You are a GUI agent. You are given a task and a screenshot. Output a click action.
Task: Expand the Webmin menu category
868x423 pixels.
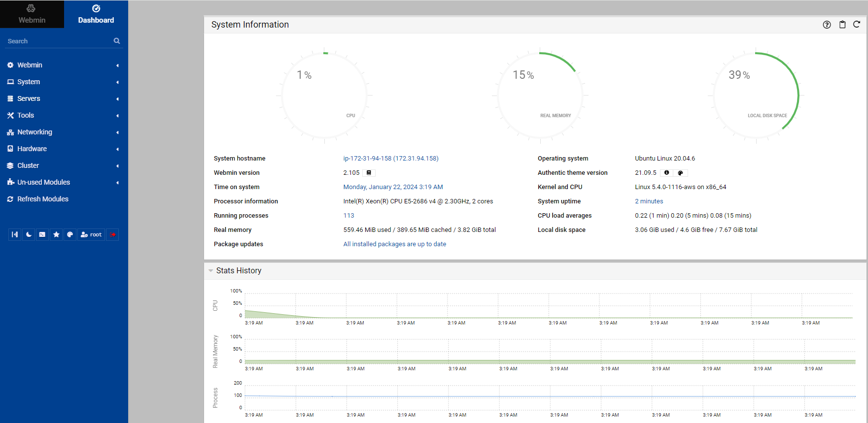point(64,65)
